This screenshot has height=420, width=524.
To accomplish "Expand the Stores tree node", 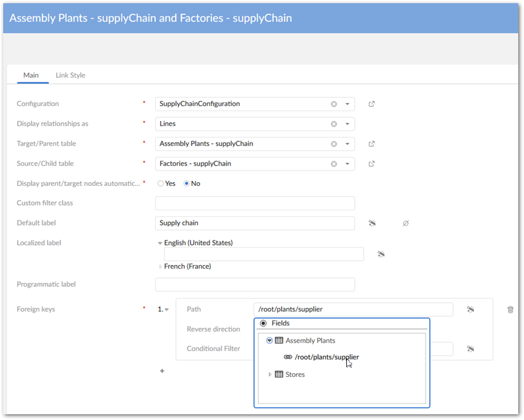I will click(x=270, y=374).
